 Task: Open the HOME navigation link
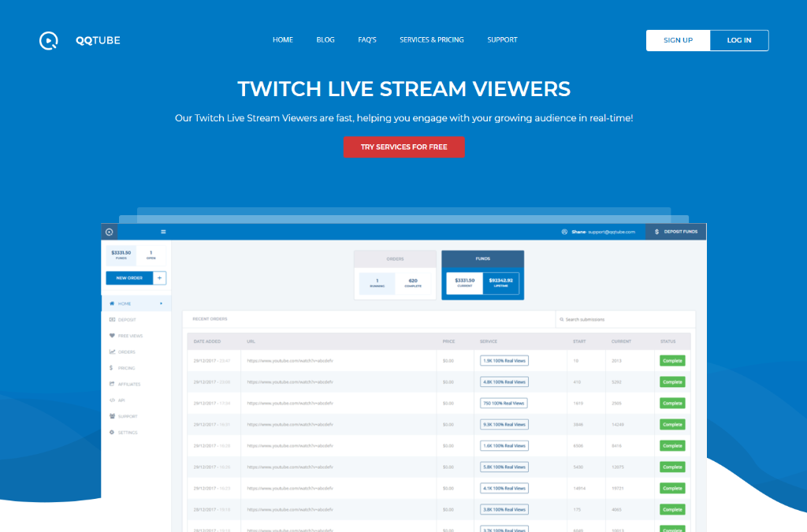283,40
